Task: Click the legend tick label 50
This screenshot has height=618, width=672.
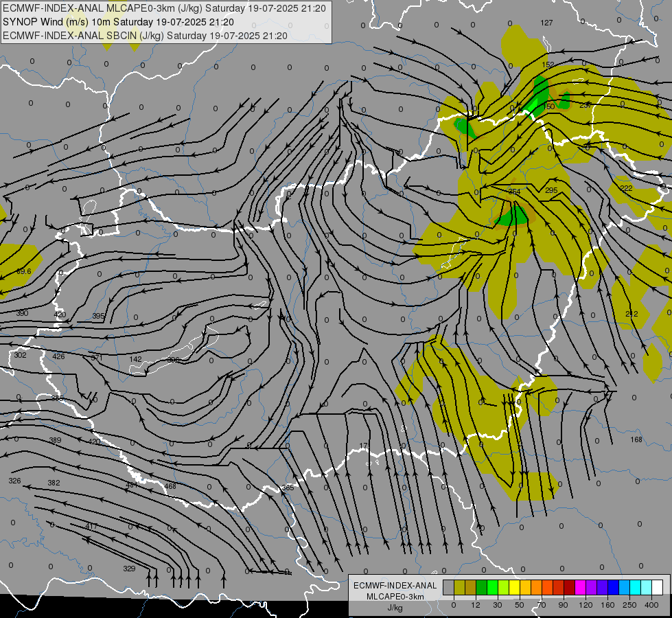Action: point(520,605)
